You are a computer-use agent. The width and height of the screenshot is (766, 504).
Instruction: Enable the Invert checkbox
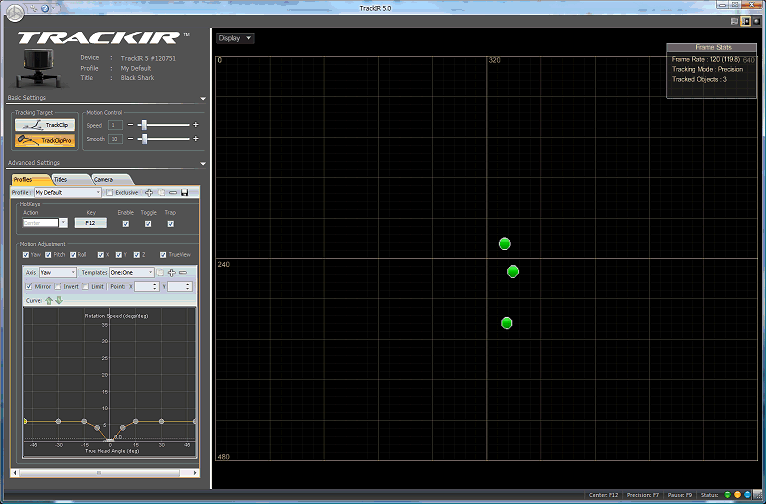click(58, 286)
